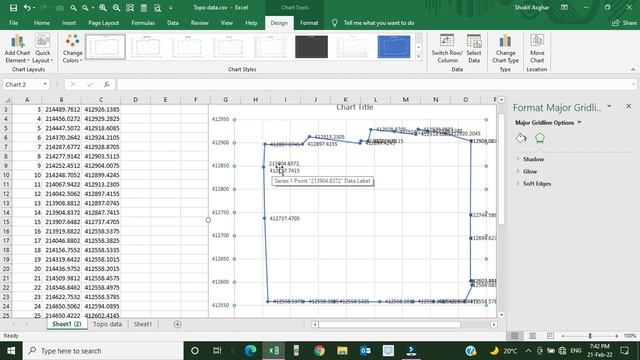The height and width of the screenshot is (360, 640).
Task: Open Windows Start menu
Action: click(x=11, y=351)
